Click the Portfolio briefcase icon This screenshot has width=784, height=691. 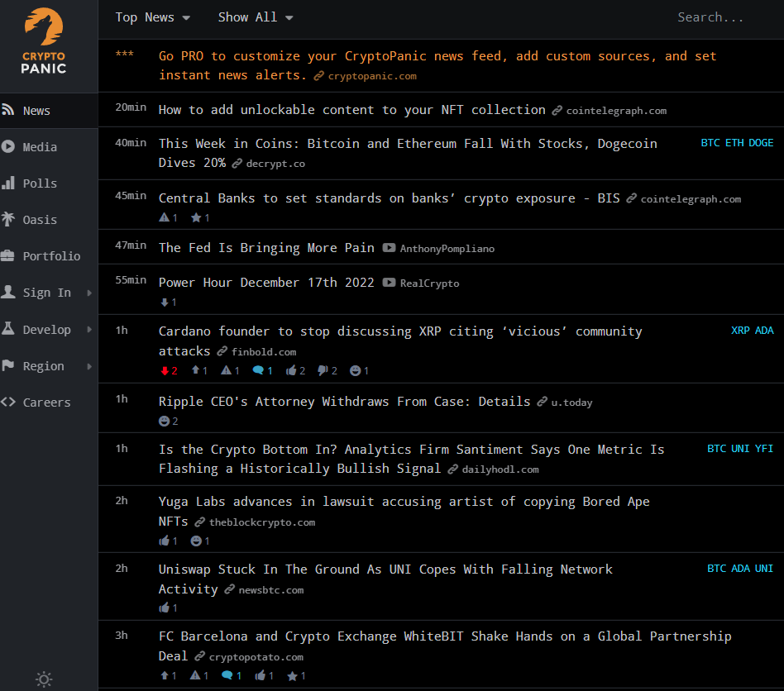7,255
